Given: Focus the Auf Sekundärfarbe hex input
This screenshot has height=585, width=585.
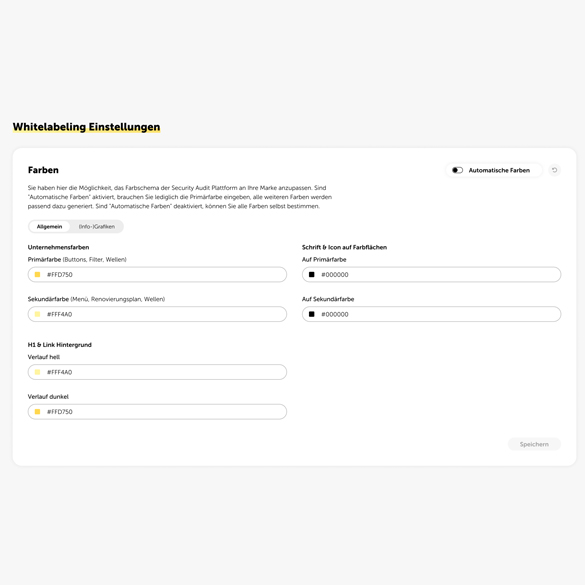Looking at the screenshot, I should pyautogui.click(x=431, y=314).
